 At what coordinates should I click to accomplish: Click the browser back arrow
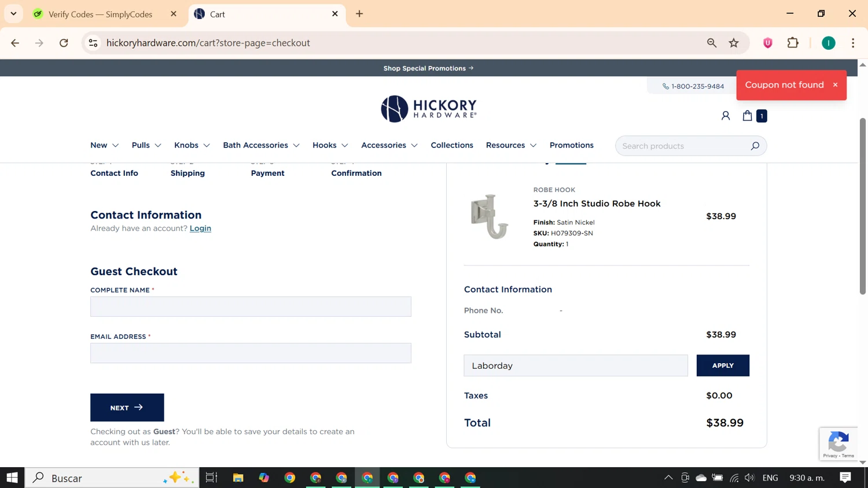(15, 43)
